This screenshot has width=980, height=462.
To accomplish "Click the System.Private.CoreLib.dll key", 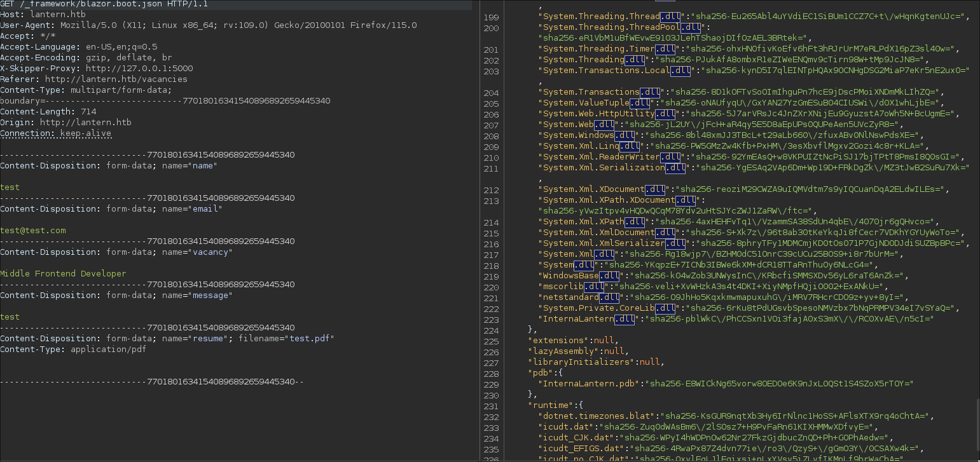I will 610,308.
